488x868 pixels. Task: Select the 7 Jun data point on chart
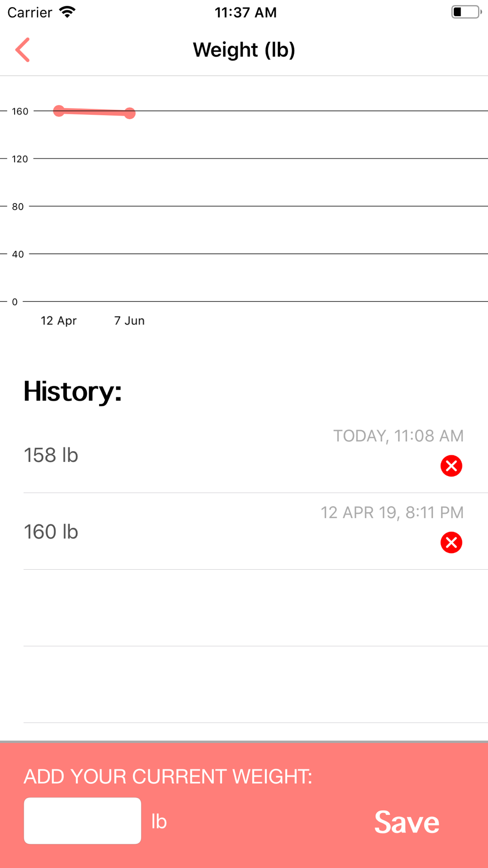pos(129,113)
